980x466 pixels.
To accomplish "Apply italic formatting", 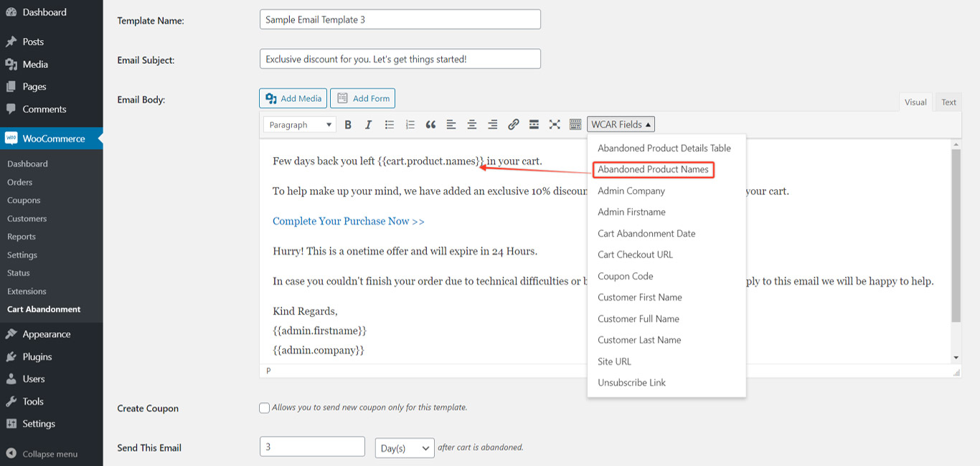I will tap(369, 125).
